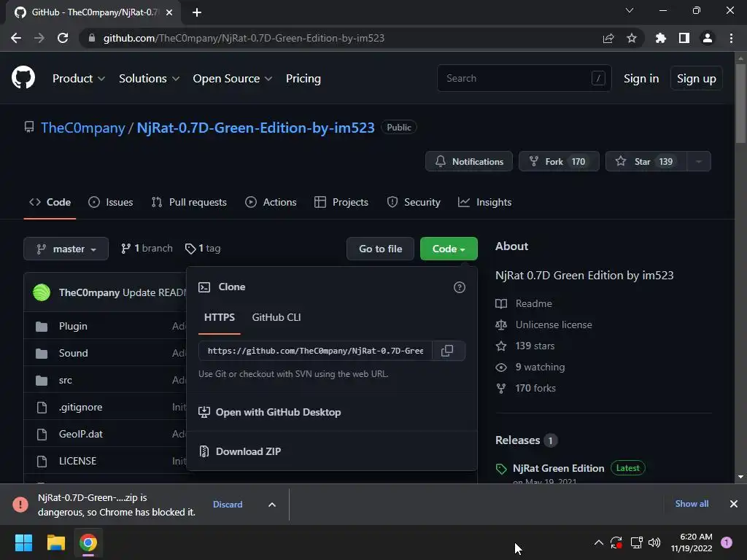
Task: Open the Projects tab
Action: (x=341, y=203)
